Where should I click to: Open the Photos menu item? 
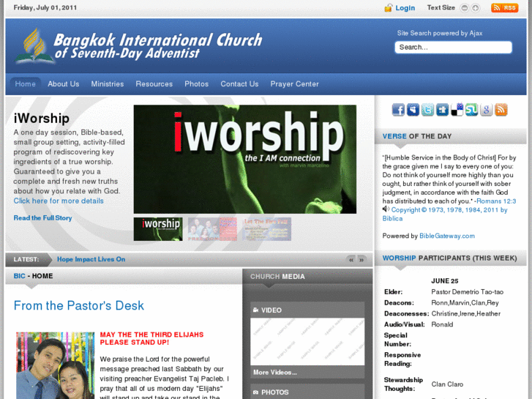[196, 84]
